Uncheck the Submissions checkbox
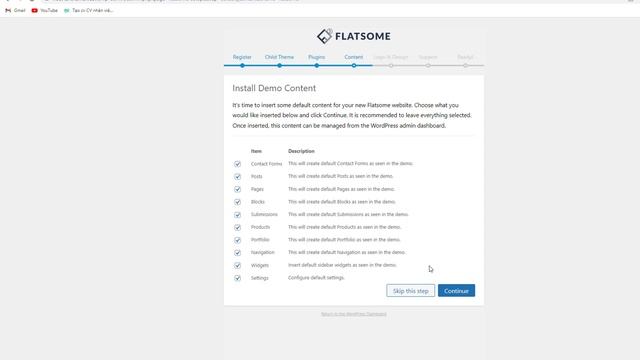Image resolution: width=640 pixels, height=360 pixels. click(x=238, y=215)
